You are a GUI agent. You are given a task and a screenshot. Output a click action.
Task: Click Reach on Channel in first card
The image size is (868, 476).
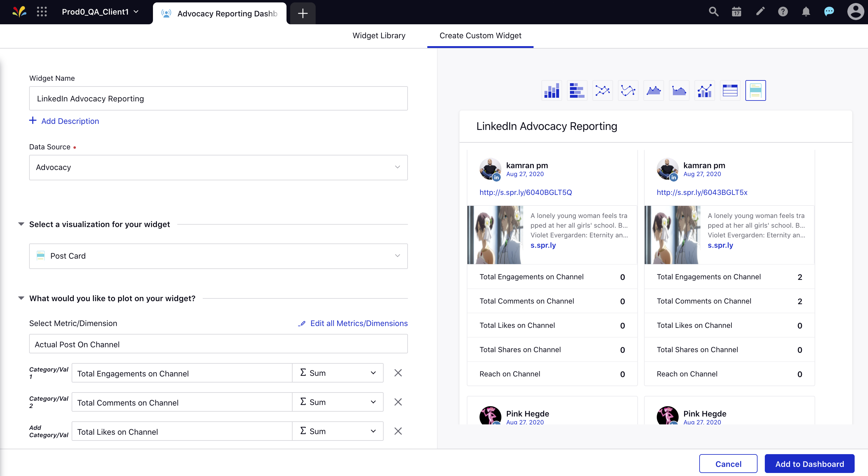pos(510,374)
